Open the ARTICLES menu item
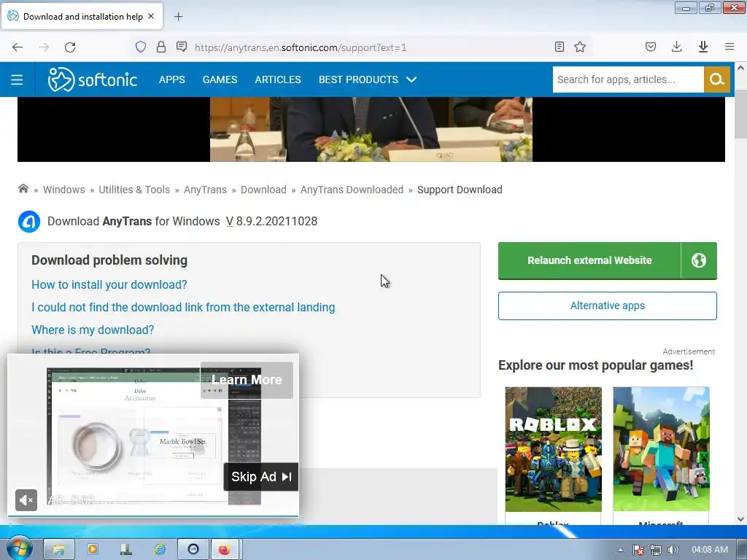The width and height of the screenshot is (747, 560). click(278, 79)
